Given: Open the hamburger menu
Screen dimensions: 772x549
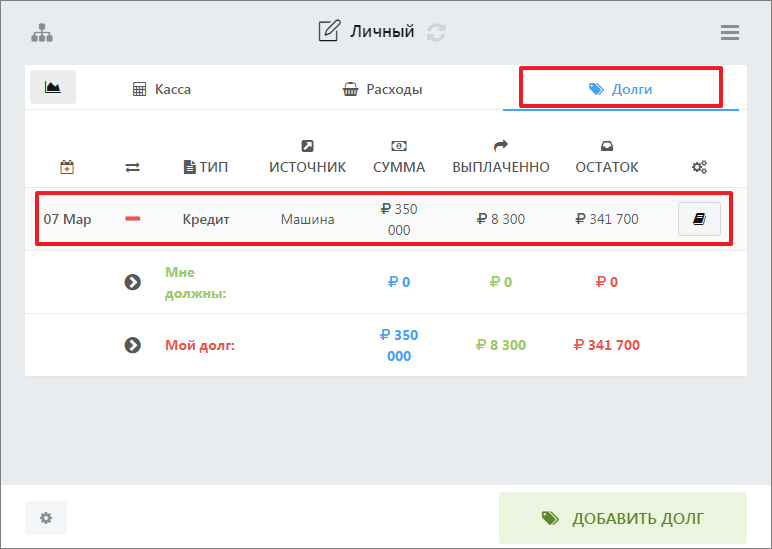Looking at the screenshot, I should [x=729, y=32].
